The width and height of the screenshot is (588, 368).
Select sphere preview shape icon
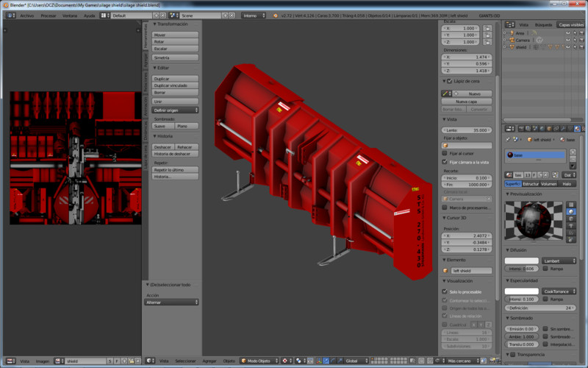tap(570, 211)
